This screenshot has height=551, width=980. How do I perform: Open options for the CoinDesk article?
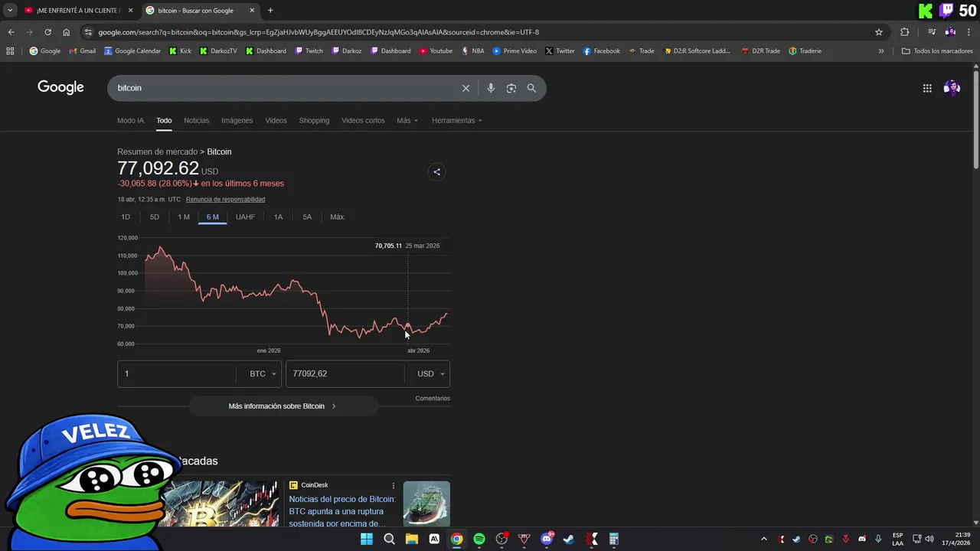coord(394,485)
